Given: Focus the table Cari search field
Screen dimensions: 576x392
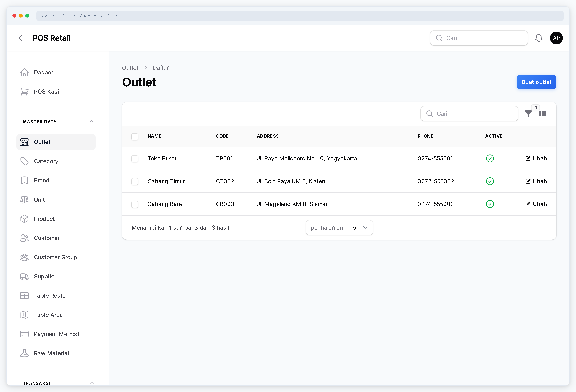Looking at the screenshot, I should pos(469,113).
